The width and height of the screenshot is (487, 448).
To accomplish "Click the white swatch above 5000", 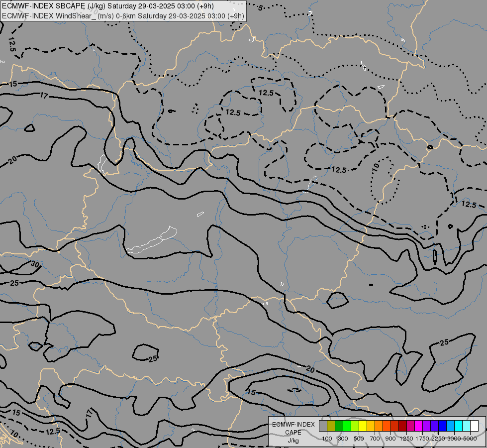I will point(474,426).
